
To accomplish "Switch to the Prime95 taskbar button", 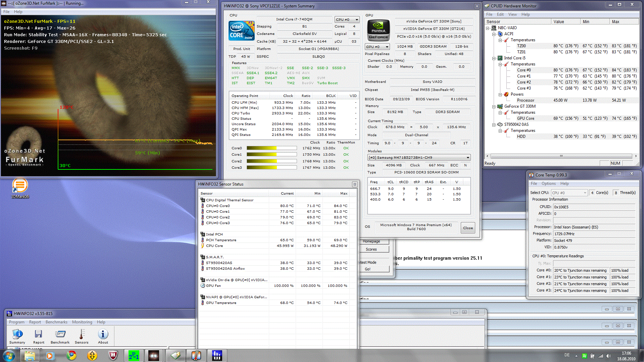I will (x=134, y=356).
